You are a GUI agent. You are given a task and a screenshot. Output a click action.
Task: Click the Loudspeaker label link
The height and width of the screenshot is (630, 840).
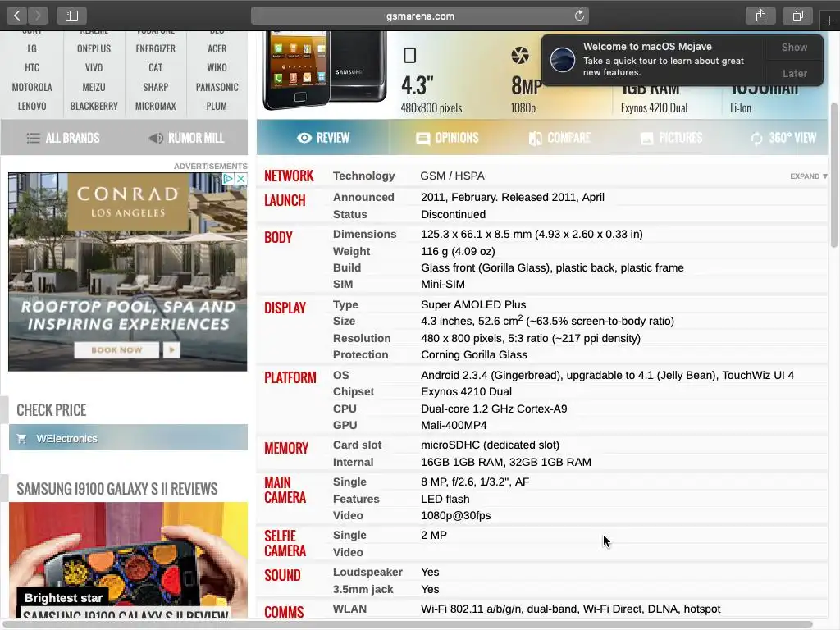pos(367,572)
